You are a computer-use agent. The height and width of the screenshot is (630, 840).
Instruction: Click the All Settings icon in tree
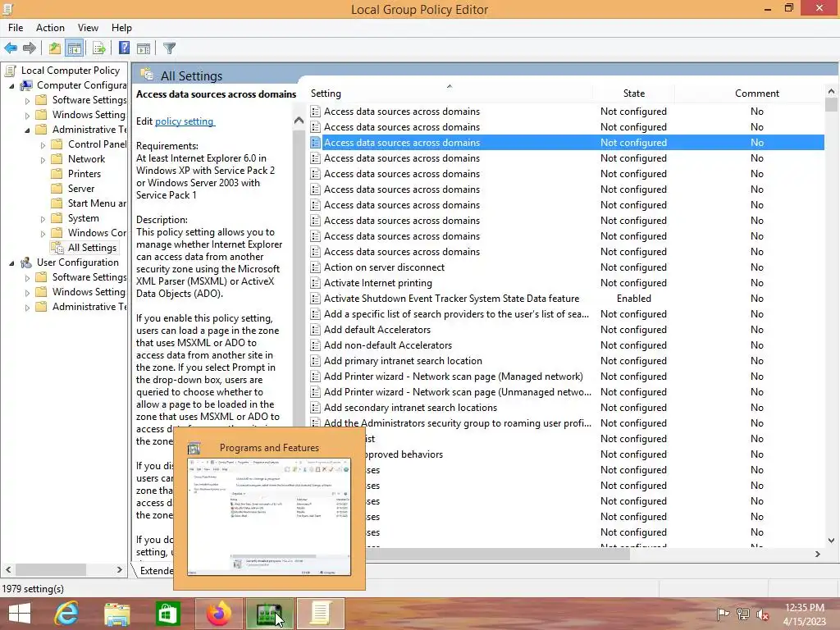click(57, 248)
